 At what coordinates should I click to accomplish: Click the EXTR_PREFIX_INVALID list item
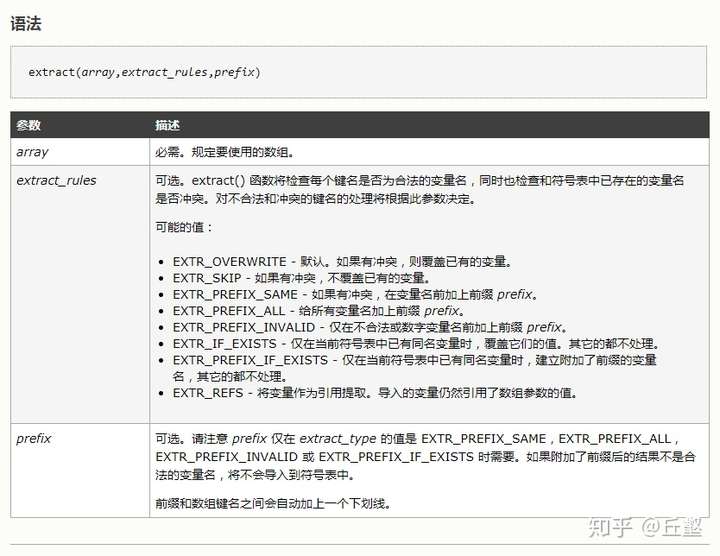370,327
